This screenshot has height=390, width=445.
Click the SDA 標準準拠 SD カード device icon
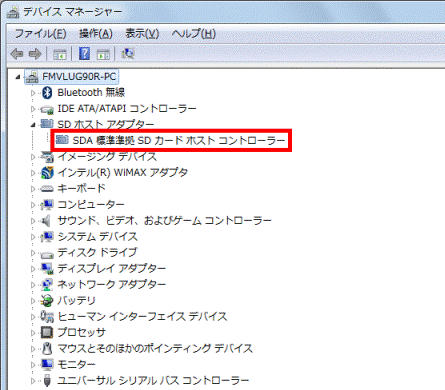62,140
